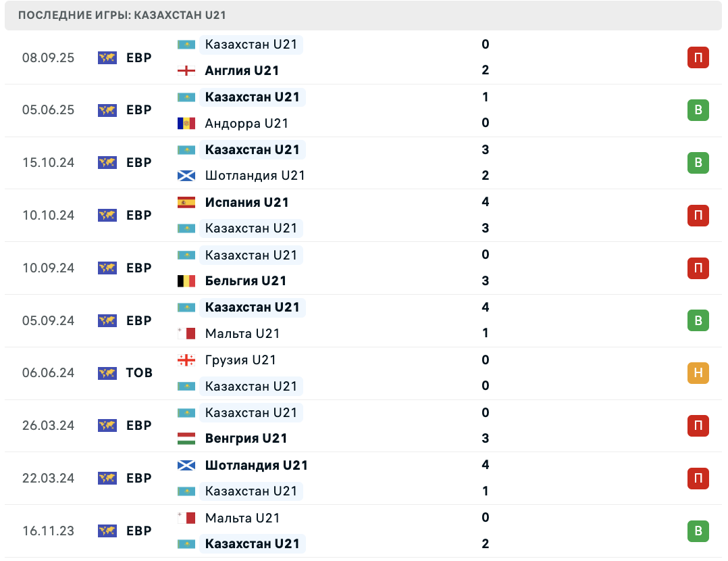Click competition map icon for 06.06.24 friendly
The image size is (728, 561).
tap(107, 373)
